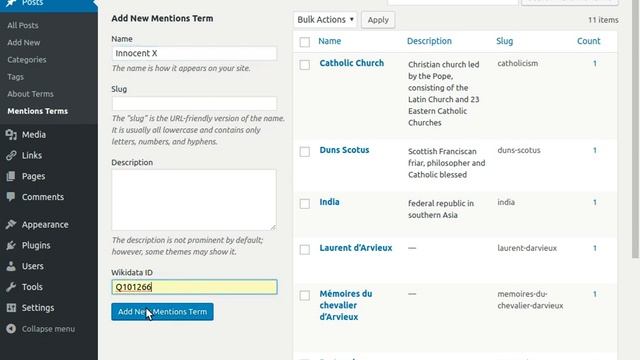
Task: Click the count for Laurent d'Arvieux
Action: point(595,248)
